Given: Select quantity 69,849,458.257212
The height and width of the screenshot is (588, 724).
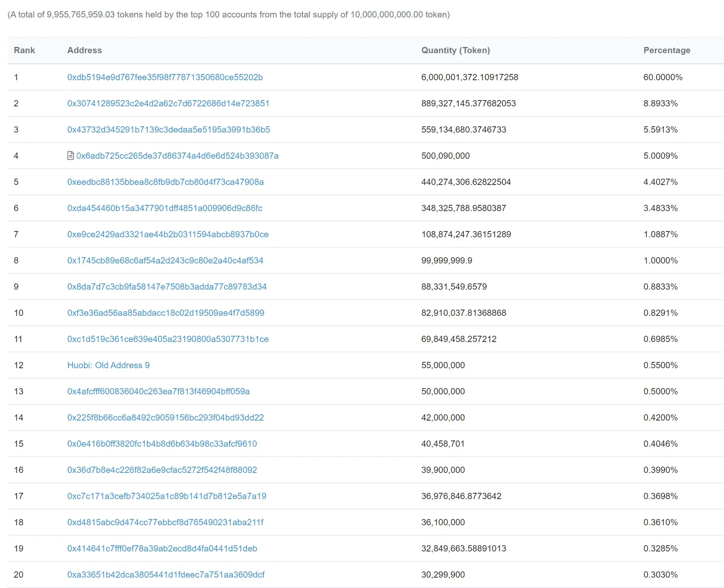Looking at the screenshot, I should tap(459, 339).
